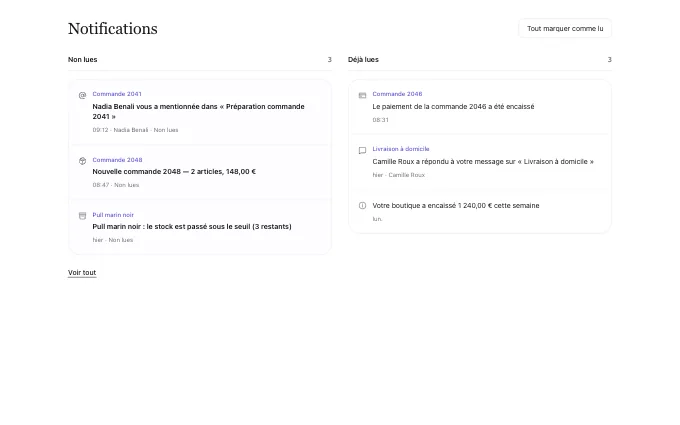Click the package icon beside Commande 2048
The image size is (680, 425).
82,161
